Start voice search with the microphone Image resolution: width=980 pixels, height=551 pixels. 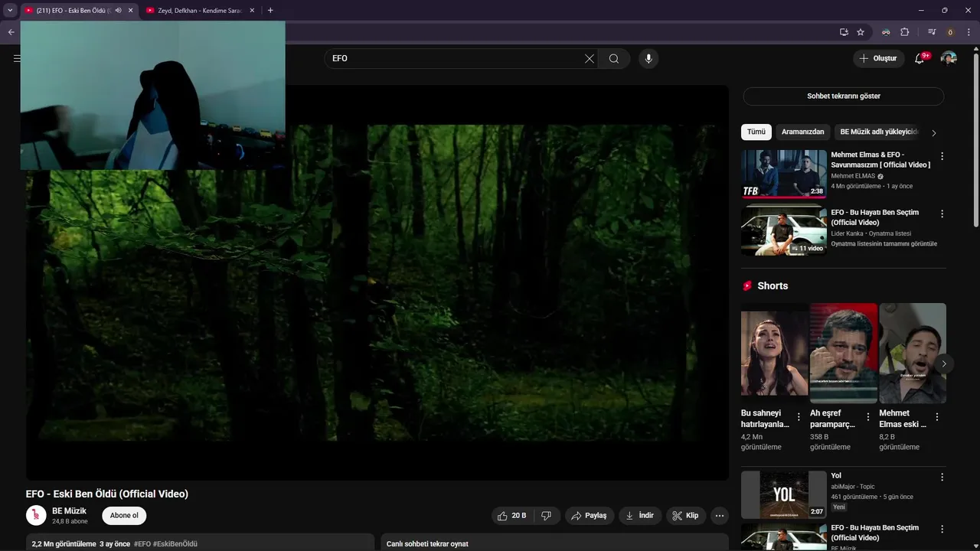(648, 59)
